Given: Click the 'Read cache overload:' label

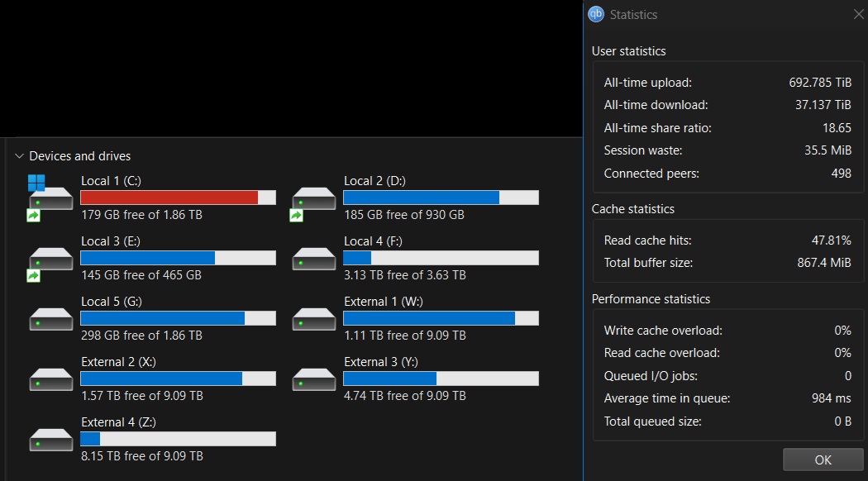Looking at the screenshot, I should click(662, 353).
